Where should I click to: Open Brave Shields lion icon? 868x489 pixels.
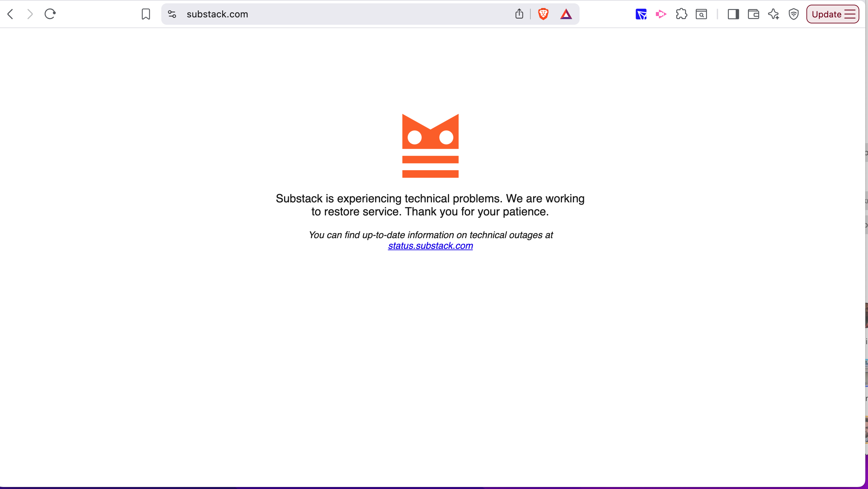coord(543,14)
